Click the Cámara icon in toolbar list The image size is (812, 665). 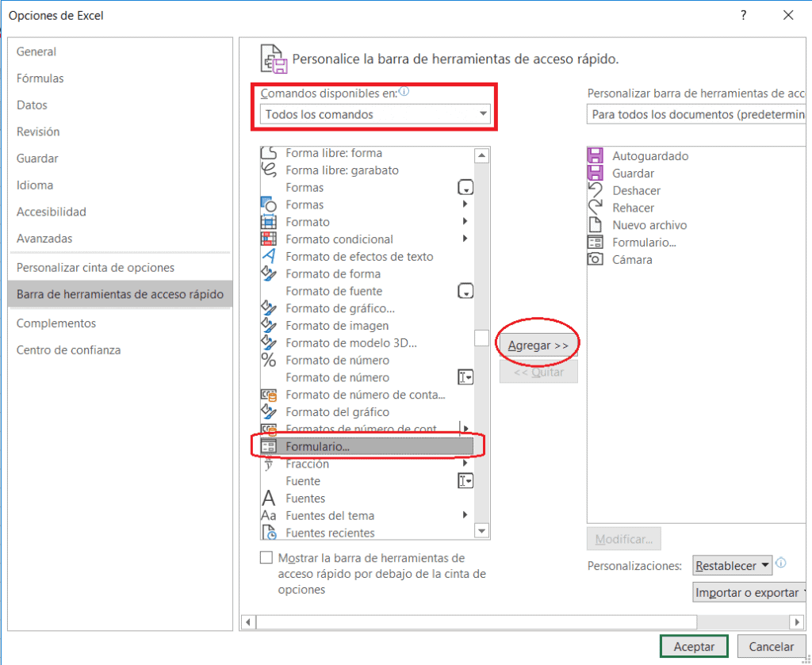(595, 259)
